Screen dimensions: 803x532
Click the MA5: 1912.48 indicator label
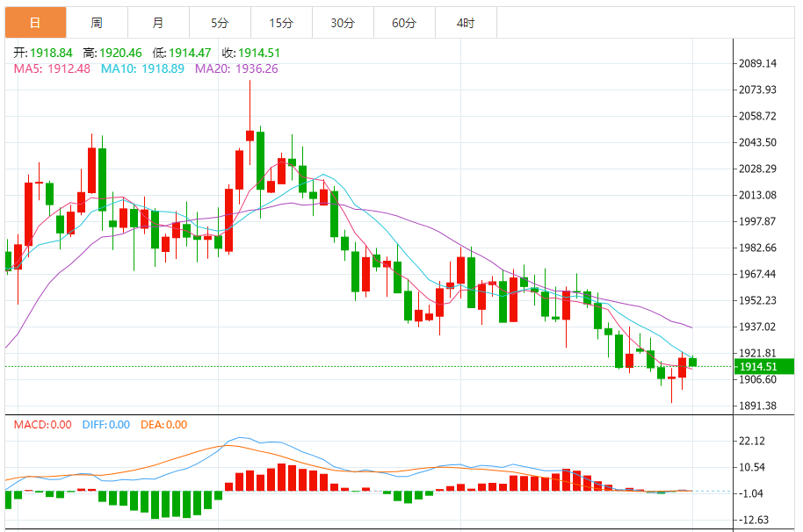pyautogui.click(x=52, y=68)
